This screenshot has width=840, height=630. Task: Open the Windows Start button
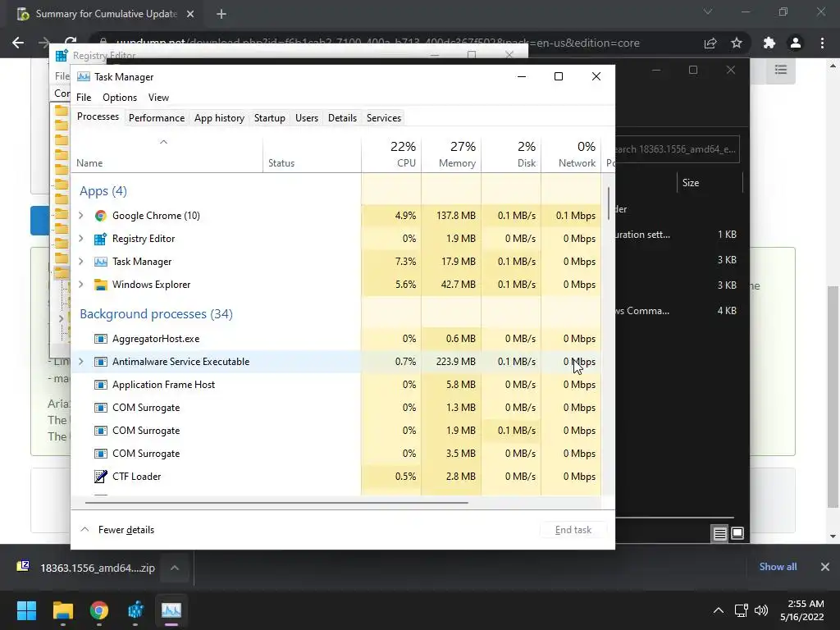click(26, 610)
